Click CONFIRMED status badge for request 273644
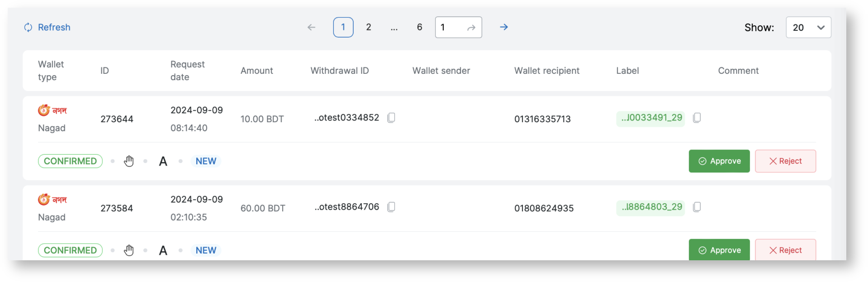The height and width of the screenshot is (282, 868). click(x=70, y=161)
